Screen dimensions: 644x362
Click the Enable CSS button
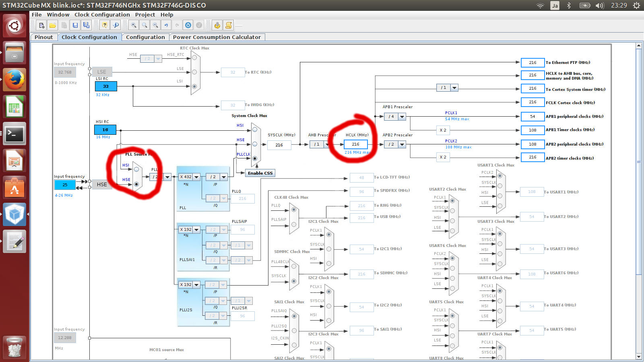pyautogui.click(x=260, y=173)
